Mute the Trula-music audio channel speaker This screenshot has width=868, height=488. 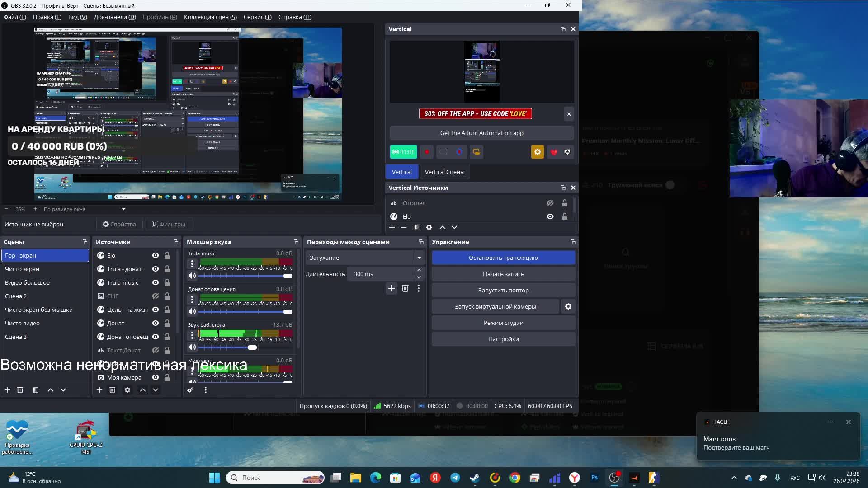(192, 276)
